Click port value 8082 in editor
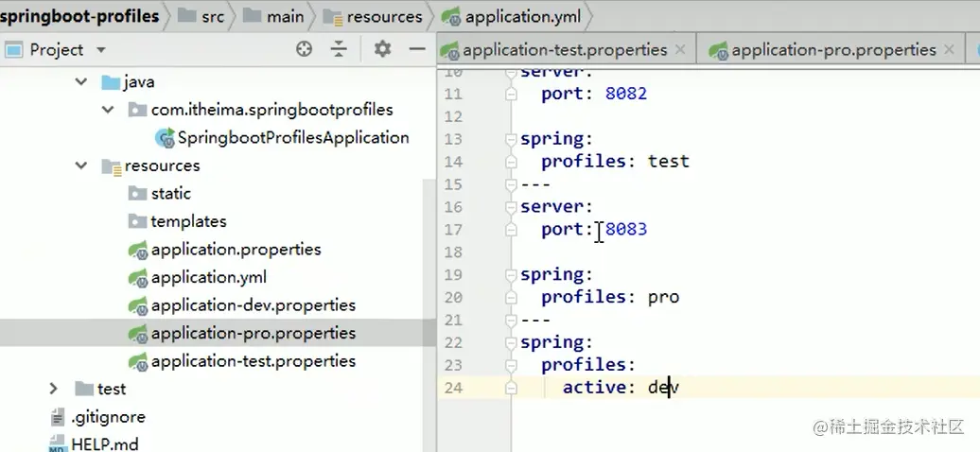 click(625, 94)
